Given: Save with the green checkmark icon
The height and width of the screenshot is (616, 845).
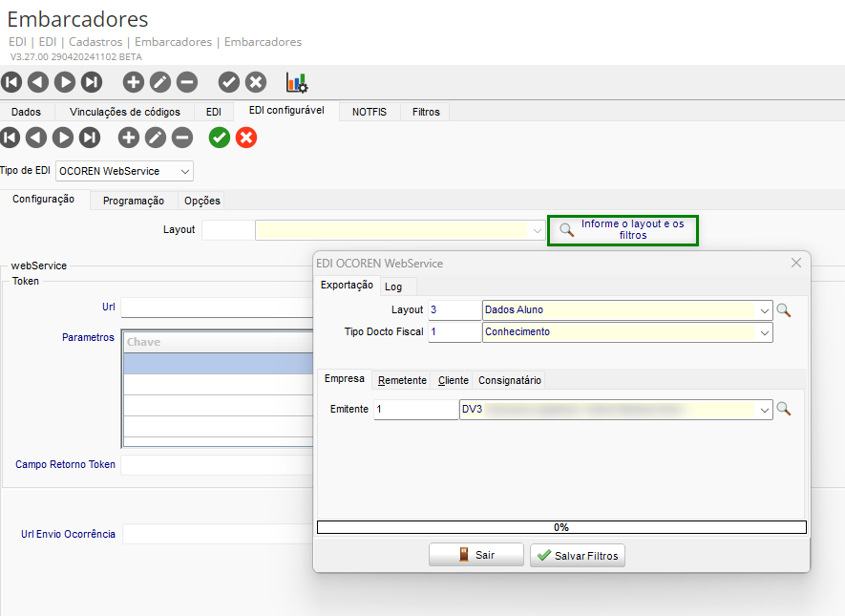Looking at the screenshot, I should (x=220, y=138).
